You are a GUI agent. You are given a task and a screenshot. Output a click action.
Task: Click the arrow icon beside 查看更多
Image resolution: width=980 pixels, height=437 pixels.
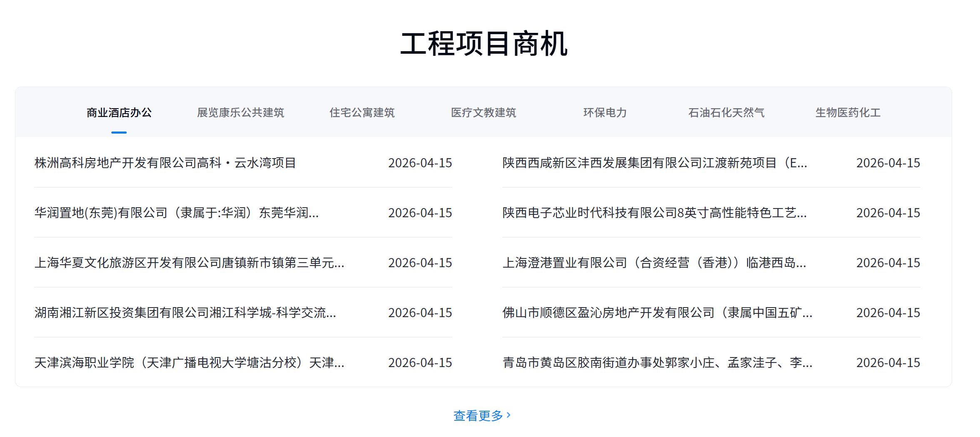click(x=509, y=415)
